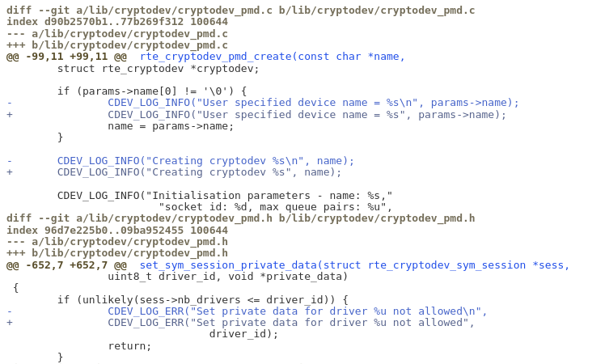Click the @@ -99,11 +99,11 @@ hunk header

[x=66, y=57]
